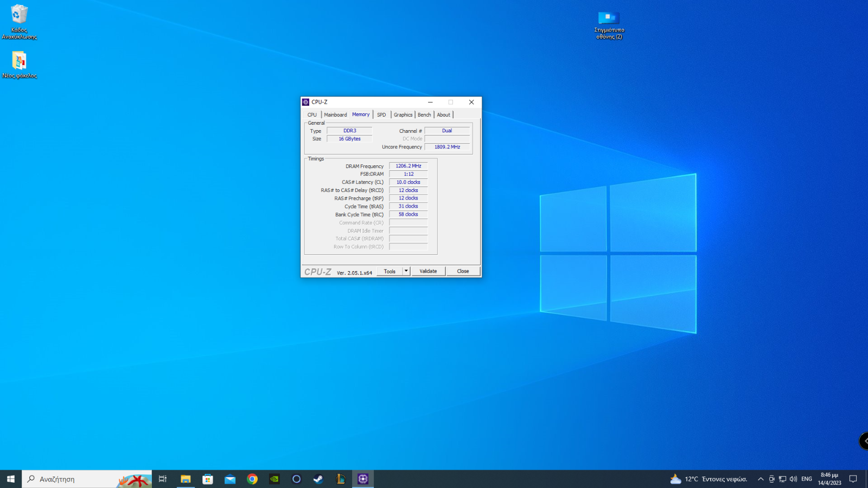Open the About tab

444,114
